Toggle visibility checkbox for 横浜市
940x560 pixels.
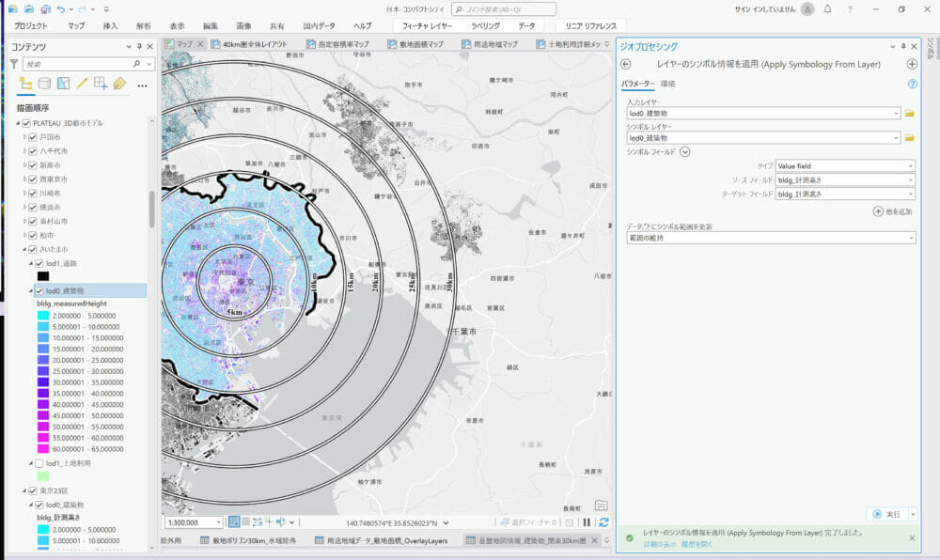click(x=33, y=208)
